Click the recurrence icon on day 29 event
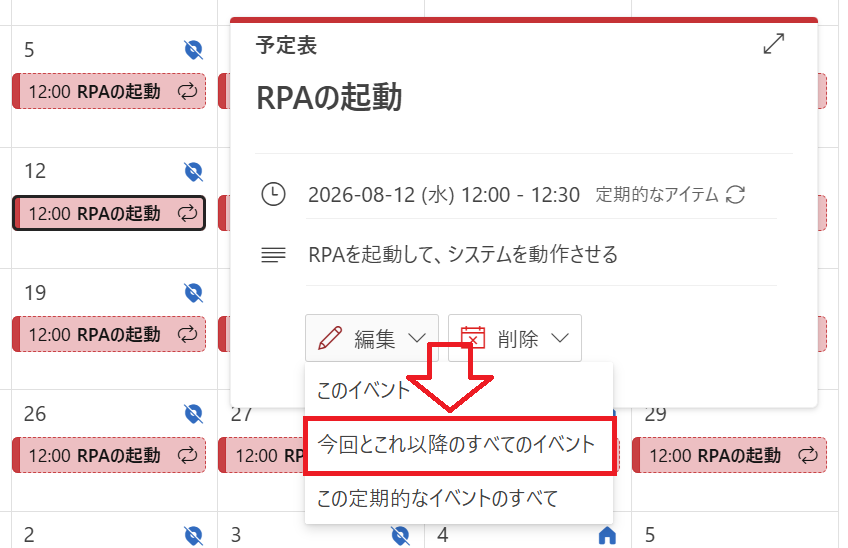This screenshot has height=548, width=848. tap(807, 455)
